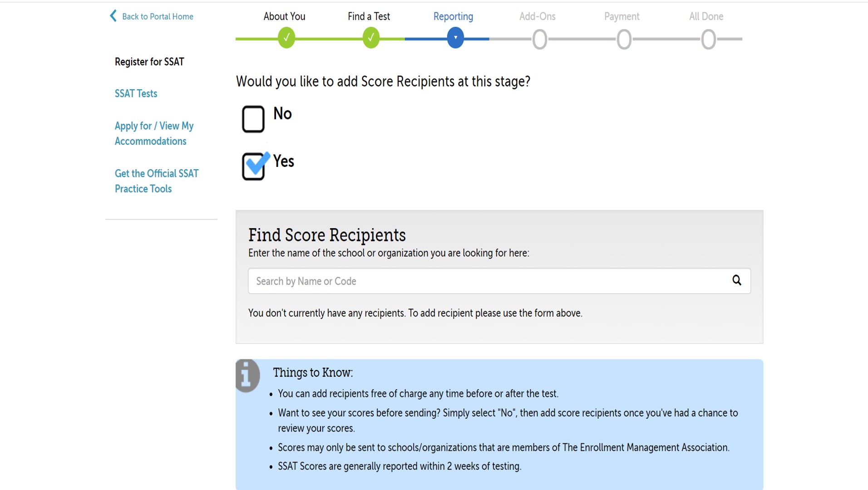Select the Reporting step label
868x490 pixels.
(453, 16)
